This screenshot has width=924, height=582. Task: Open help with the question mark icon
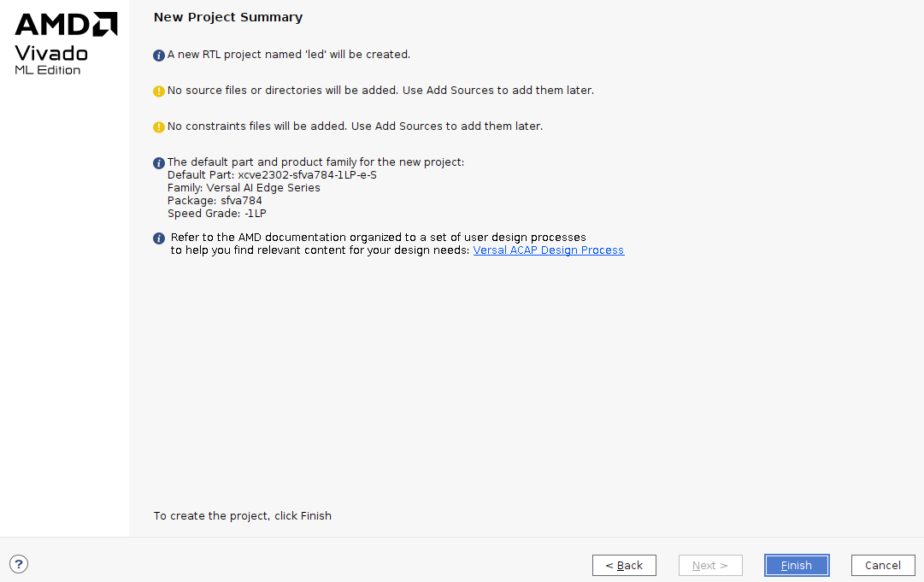pos(19,564)
